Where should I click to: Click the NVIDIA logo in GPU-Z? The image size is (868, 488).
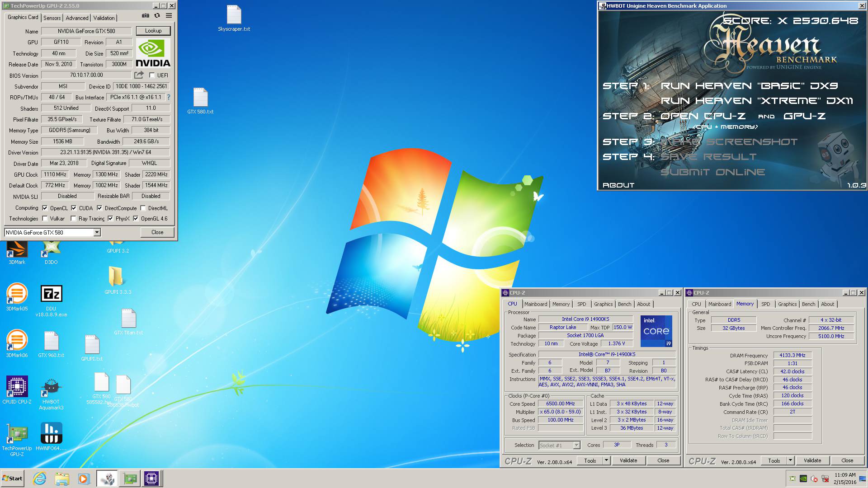[153, 53]
